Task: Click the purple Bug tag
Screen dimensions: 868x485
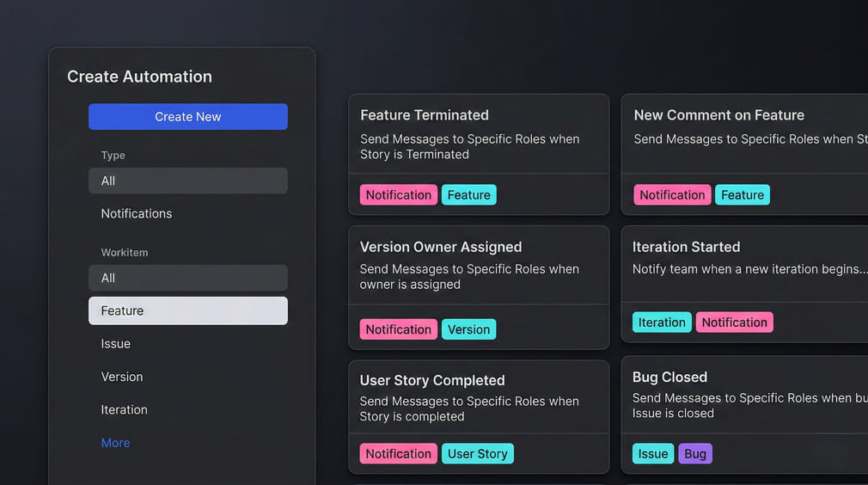Action: (x=695, y=454)
